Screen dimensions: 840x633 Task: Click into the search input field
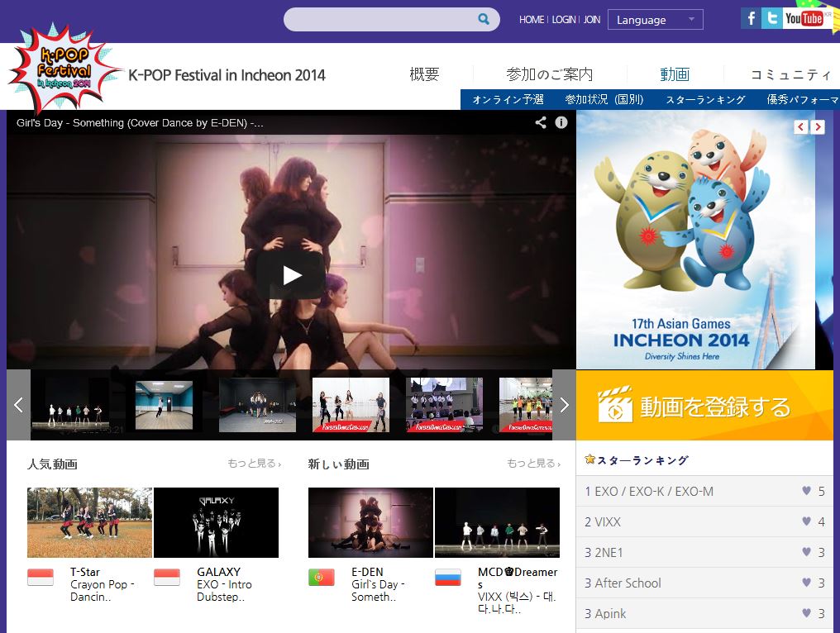point(380,19)
